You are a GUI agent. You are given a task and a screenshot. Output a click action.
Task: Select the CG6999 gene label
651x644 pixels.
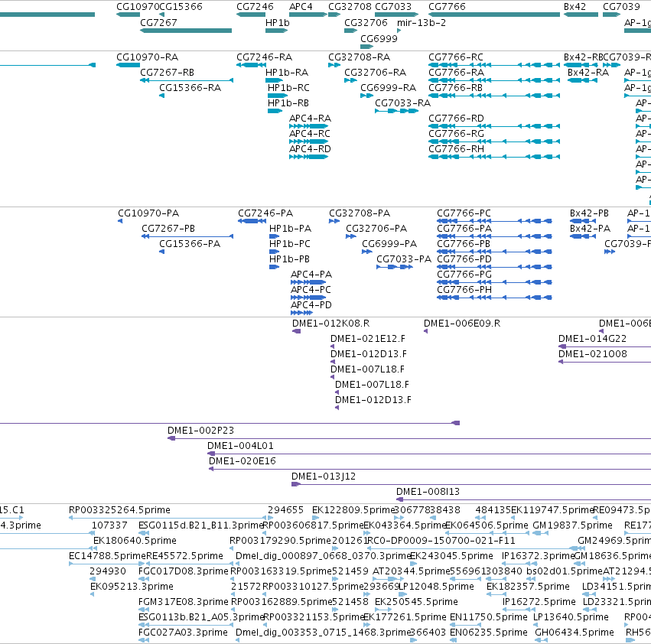tap(379, 38)
